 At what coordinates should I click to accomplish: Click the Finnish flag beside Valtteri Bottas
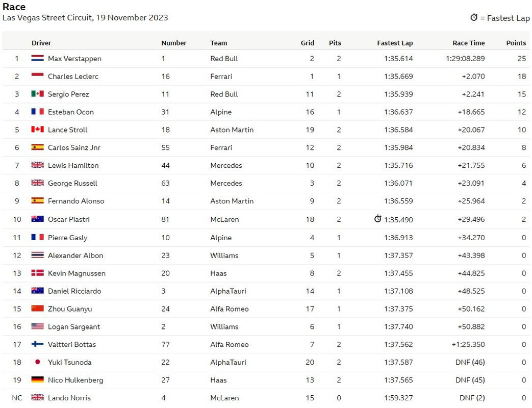pos(37,344)
